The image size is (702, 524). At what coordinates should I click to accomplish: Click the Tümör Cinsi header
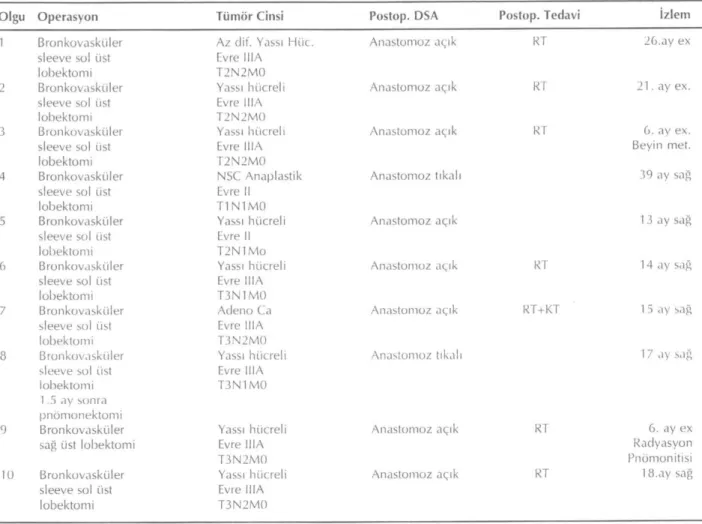[250, 16]
